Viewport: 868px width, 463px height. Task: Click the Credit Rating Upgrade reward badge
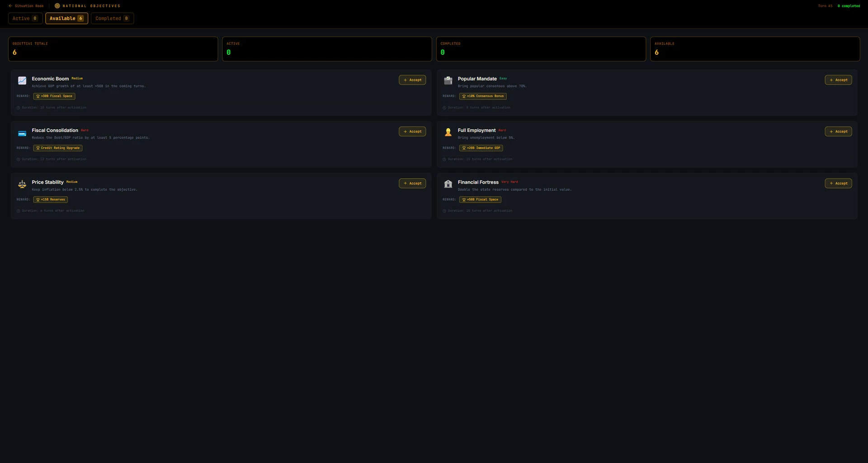[x=58, y=148]
